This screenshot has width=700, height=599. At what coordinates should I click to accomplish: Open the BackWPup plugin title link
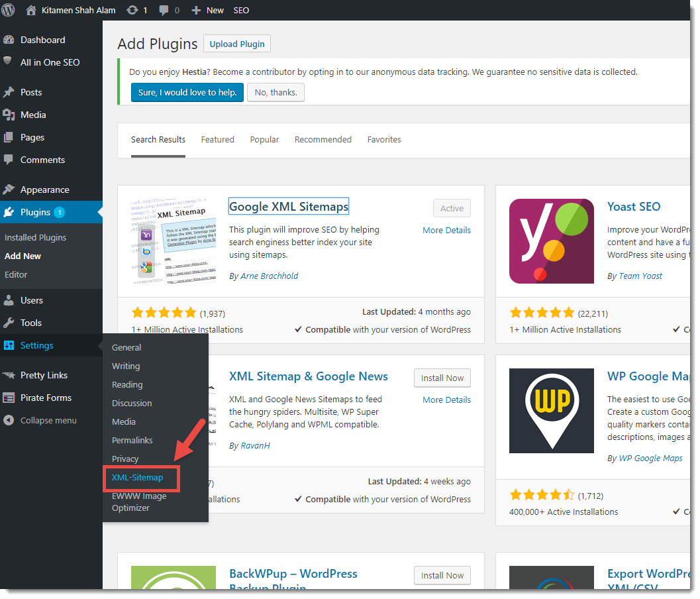pyautogui.click(x=293, y=580)
